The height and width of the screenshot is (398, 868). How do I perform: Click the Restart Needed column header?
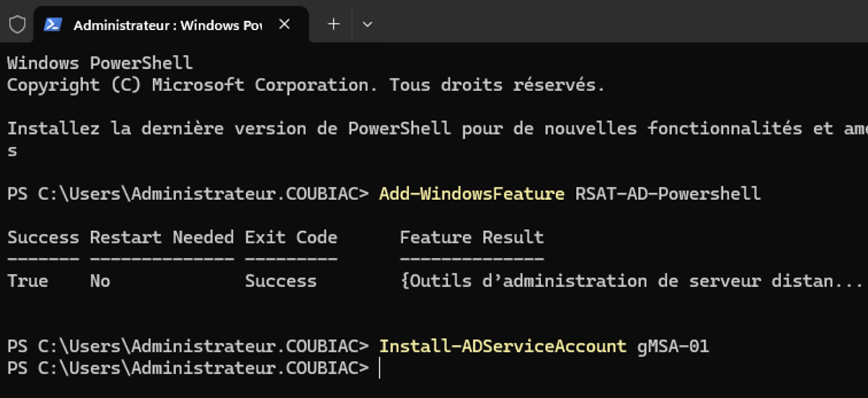tap(161, 237)
